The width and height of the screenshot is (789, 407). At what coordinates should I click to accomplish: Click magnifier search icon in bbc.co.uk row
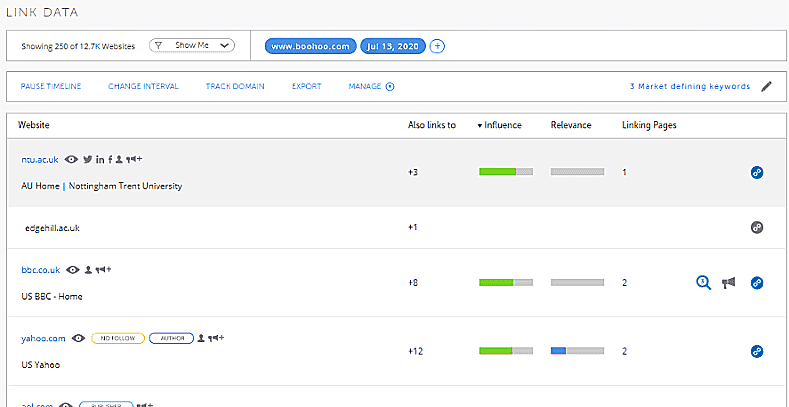click(703, 283)
